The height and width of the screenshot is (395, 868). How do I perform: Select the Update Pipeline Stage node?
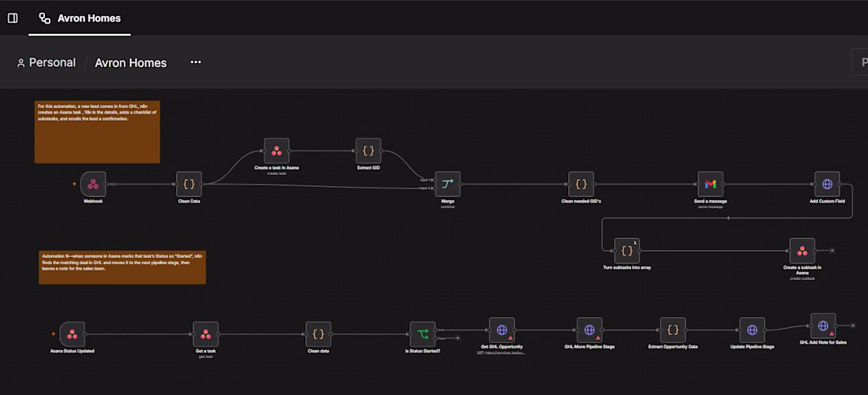[x=752, y=330]
